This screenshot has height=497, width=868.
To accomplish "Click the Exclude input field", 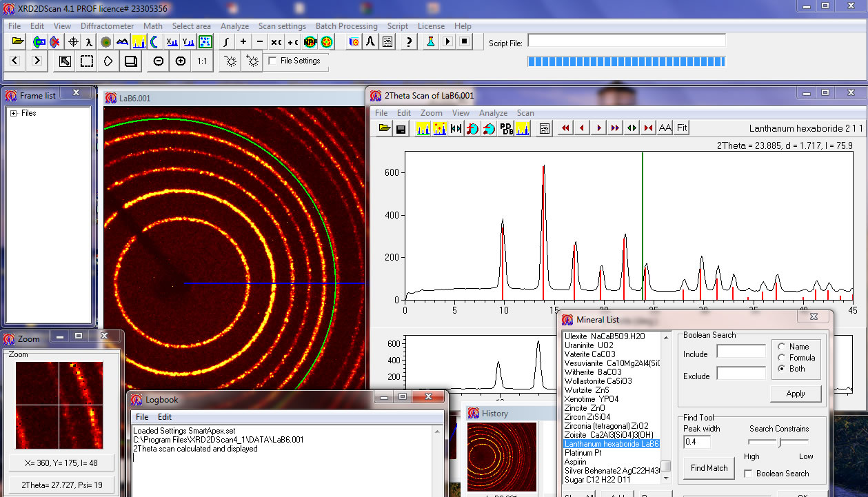I will click(741, 374).
